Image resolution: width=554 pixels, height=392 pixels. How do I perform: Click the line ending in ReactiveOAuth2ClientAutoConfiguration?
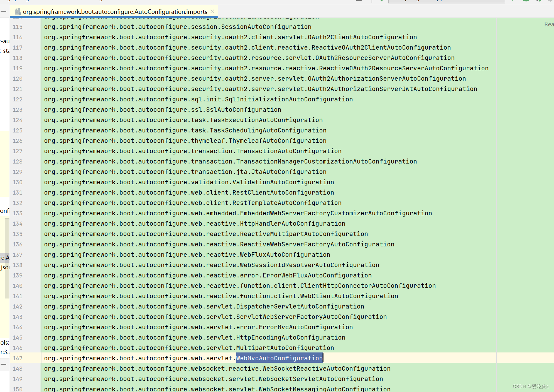pos(247,47)
